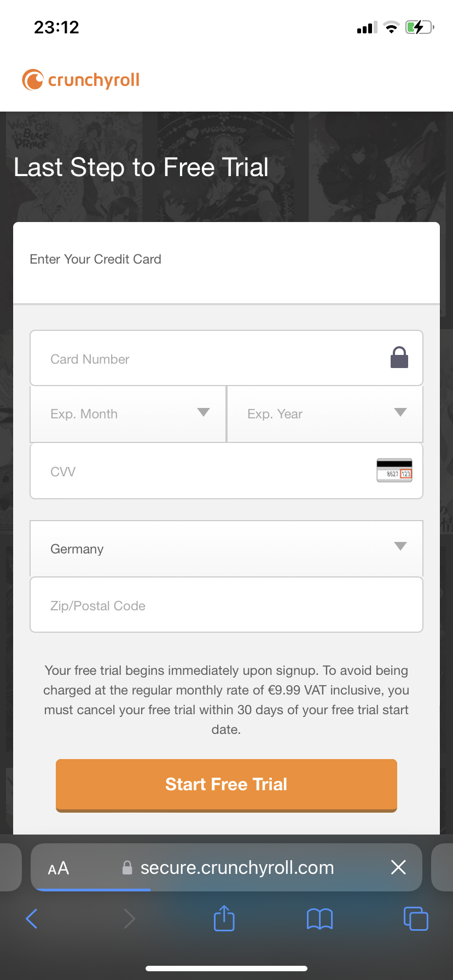Open the Exp. Year dropdown
Screen dimensions: 453x980
point(325,413)
